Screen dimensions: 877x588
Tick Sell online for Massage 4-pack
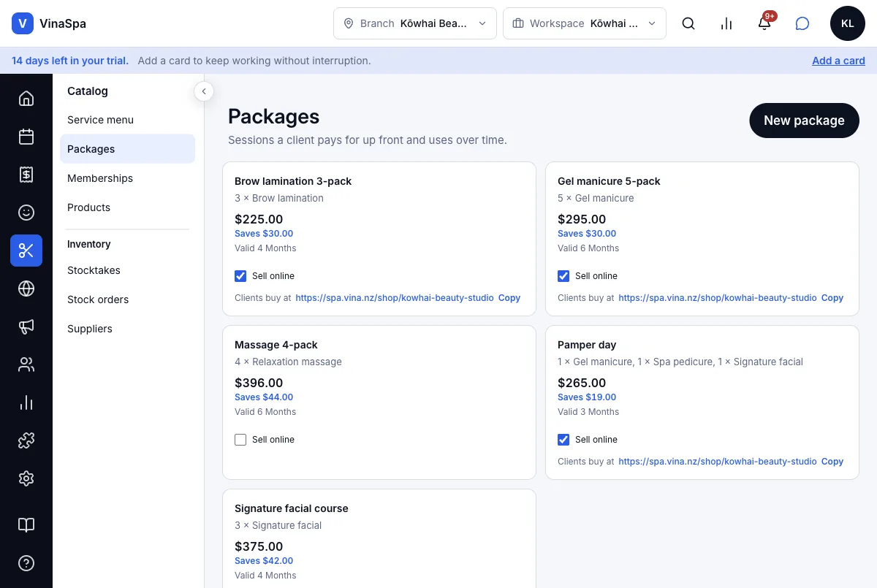[x=240, y=440]
